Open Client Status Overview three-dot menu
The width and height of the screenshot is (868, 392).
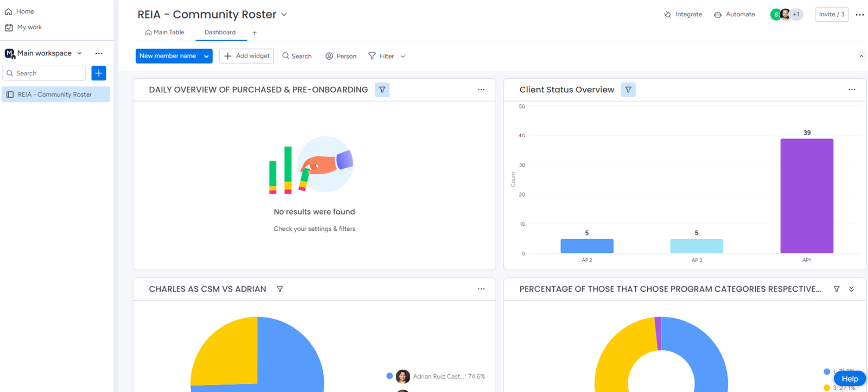(x=852, y=90)
